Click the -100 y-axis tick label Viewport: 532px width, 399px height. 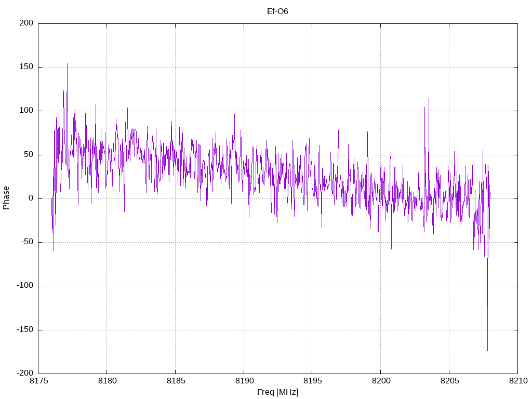pos(25,286)
